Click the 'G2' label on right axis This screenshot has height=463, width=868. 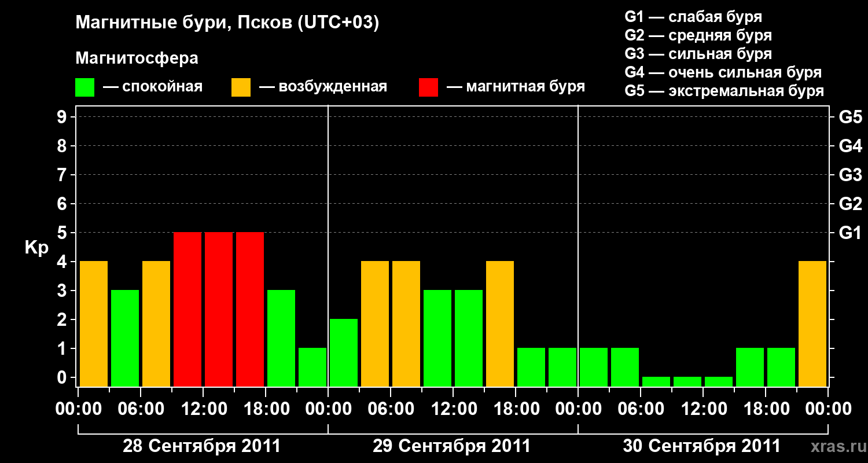pyautogui.click(x=850, y=204)
